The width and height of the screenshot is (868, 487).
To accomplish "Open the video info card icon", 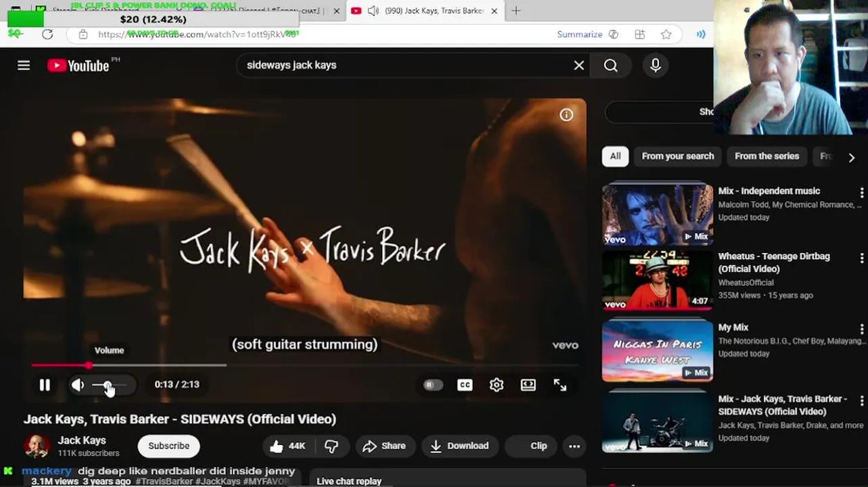I will click(x=566, y=115).
